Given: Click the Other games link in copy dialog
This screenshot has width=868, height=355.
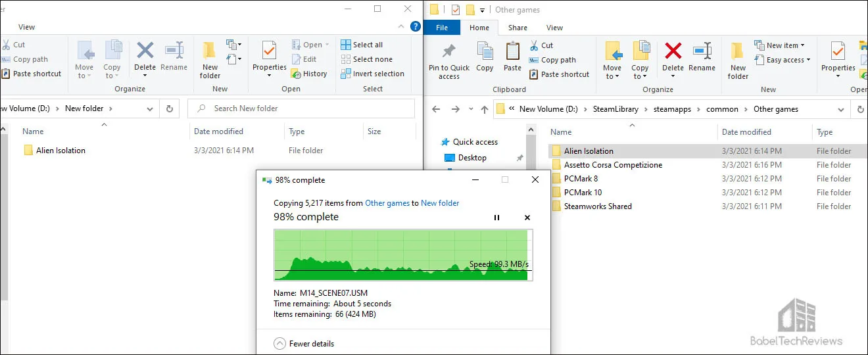Looking at the screenshot, I should tap(387, 203).
